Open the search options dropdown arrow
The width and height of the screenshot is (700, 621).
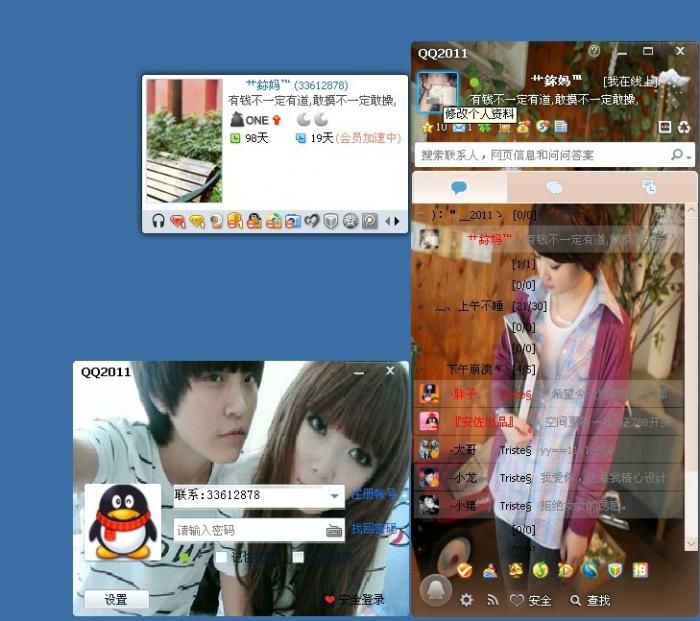(x=689, y=157)
